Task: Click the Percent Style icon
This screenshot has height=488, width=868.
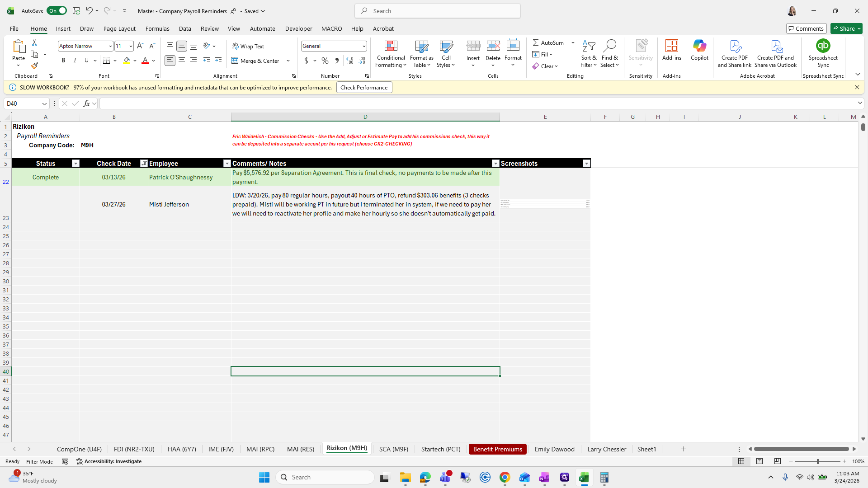Action: tap(325, 61)
